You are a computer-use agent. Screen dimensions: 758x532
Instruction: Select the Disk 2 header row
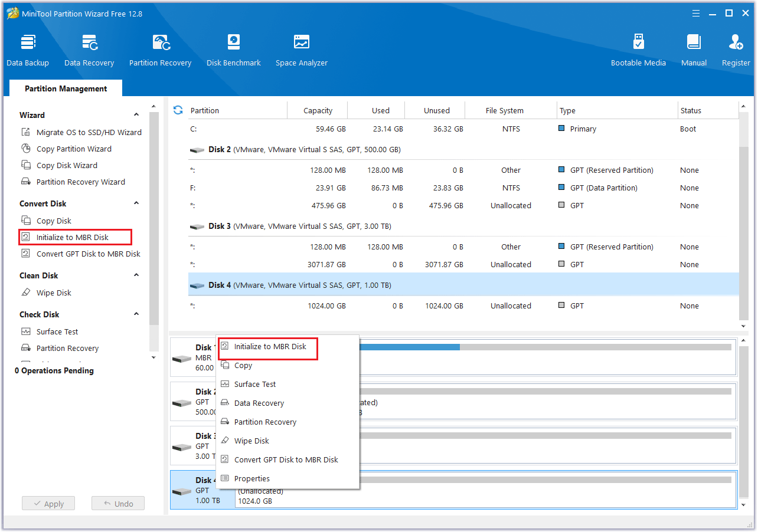463,150
